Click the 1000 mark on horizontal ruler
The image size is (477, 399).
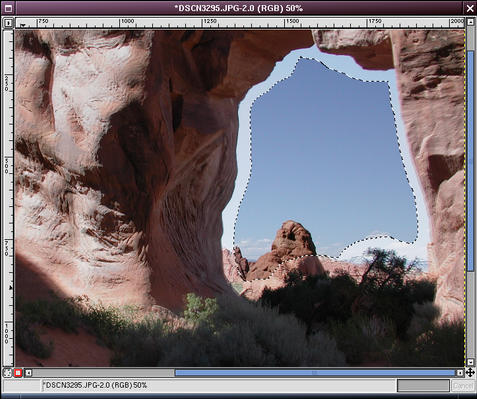coord(127,21)
